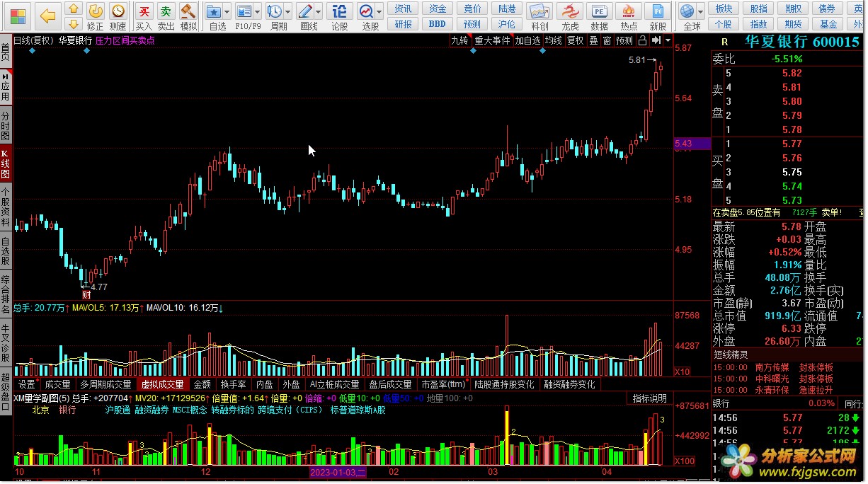Screen dimensions: 868x484
Task: Click the 设置 settings tab button
Action: pos(27,384)
